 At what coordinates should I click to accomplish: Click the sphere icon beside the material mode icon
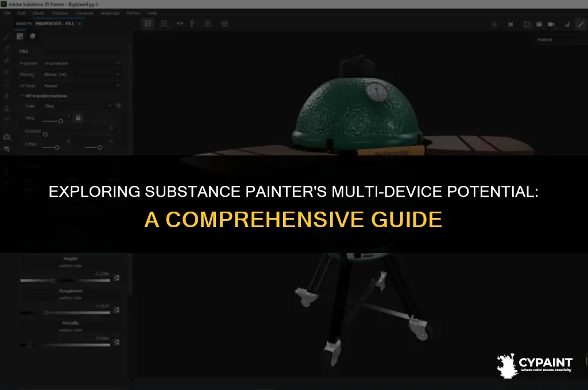click(33, 36)
